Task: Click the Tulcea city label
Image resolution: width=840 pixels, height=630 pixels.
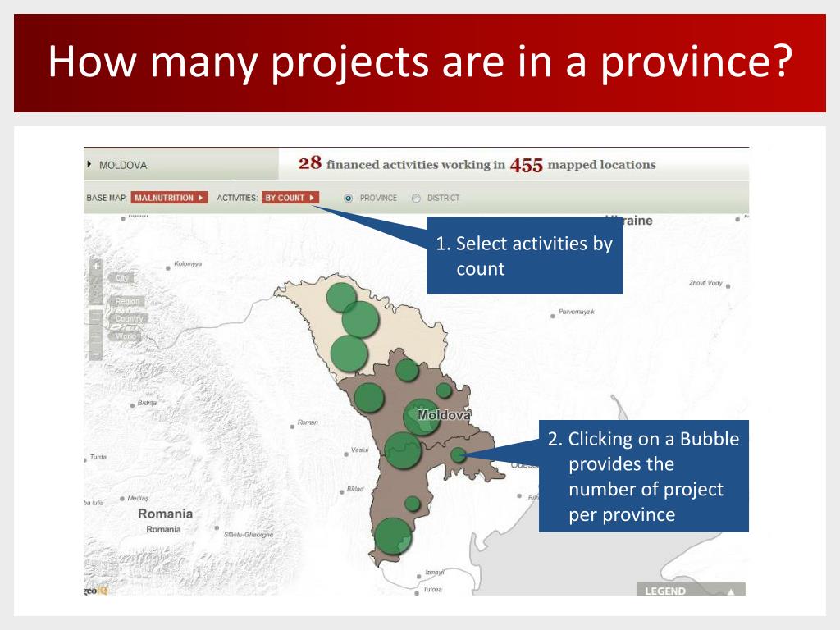Action: click(x=432, y=589)
